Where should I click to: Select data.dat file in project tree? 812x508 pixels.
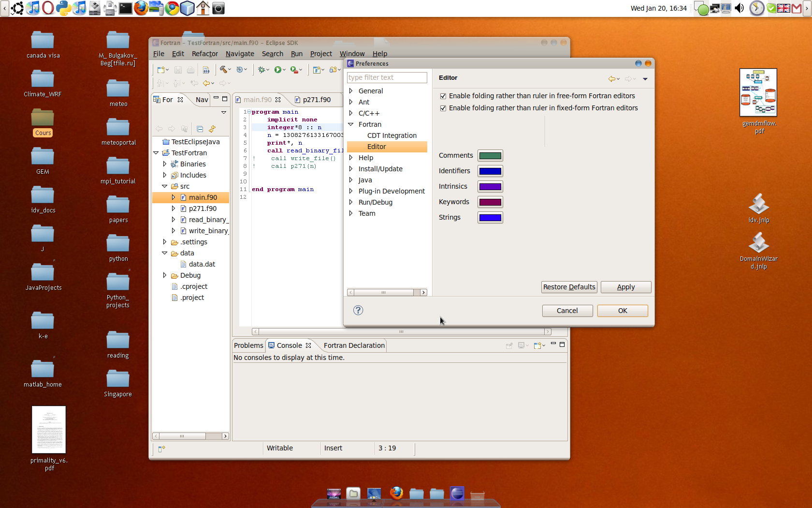[x=202, y=264]
